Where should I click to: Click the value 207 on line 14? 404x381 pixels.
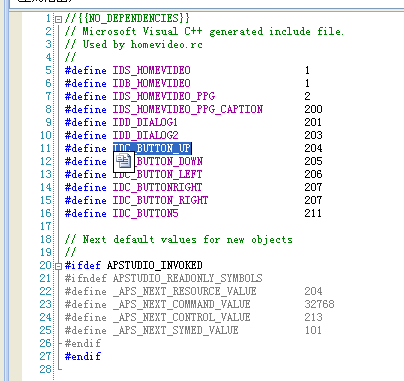click(x=313, y=187)
